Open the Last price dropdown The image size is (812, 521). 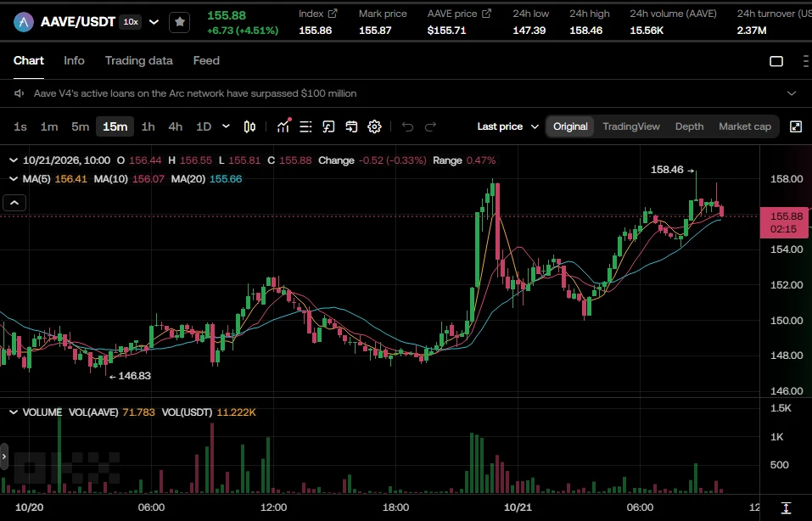coord(508,126)
